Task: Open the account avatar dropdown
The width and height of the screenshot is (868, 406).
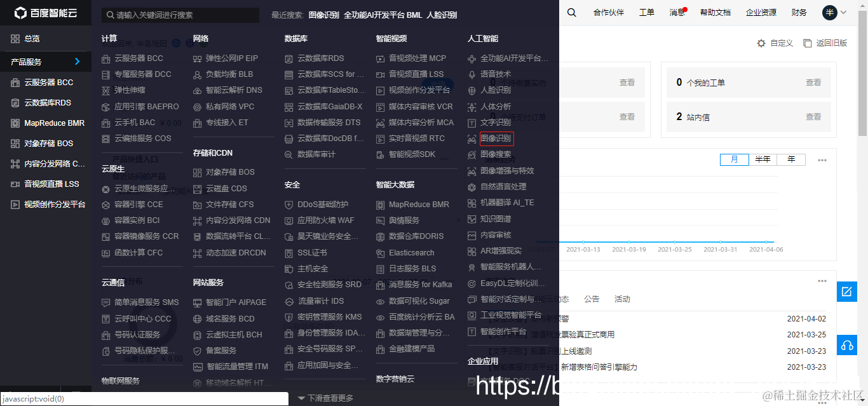Action: 830,12
